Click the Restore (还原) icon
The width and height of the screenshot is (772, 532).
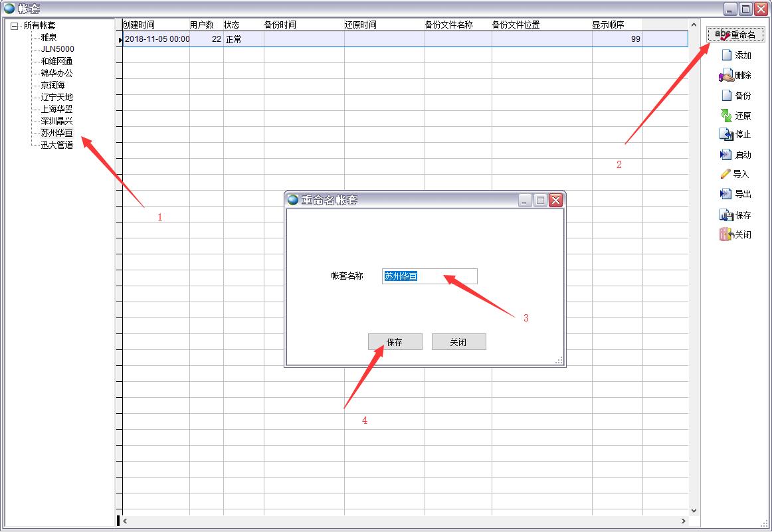click(x=726, y=116)
